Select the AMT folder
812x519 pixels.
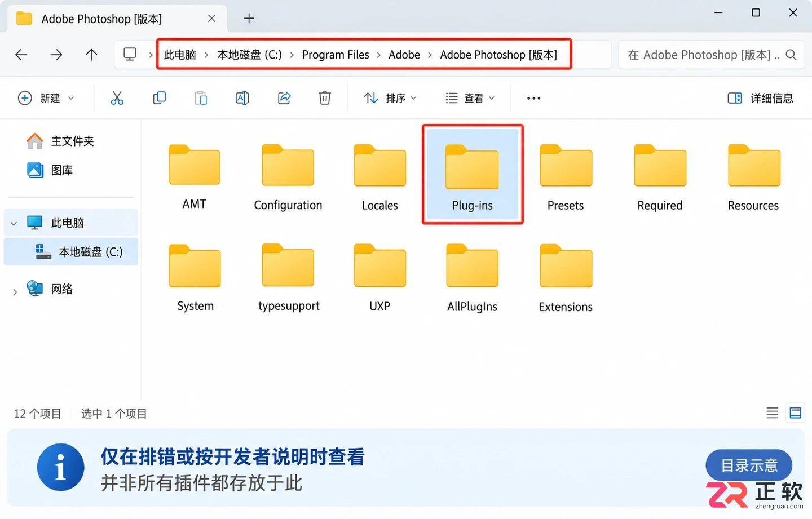(195, 176)
